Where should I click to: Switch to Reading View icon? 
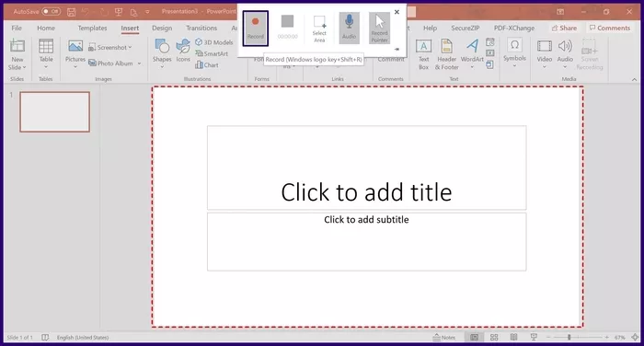click(x=513, y=338)
